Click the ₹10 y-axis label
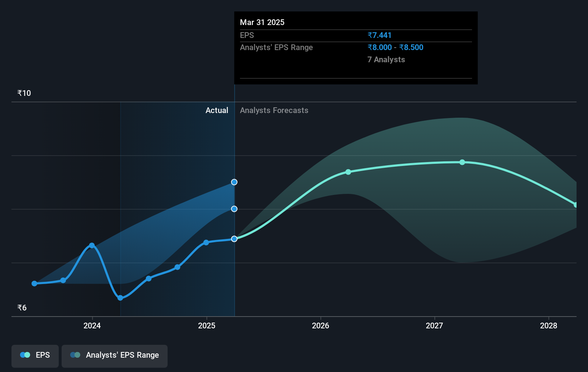This screenshot has height=372, width=588. [x=24, y=93]
